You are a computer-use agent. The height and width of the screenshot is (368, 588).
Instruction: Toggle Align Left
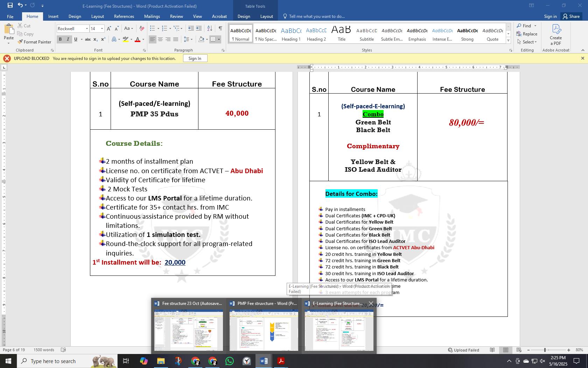click(x=152, y=39)
